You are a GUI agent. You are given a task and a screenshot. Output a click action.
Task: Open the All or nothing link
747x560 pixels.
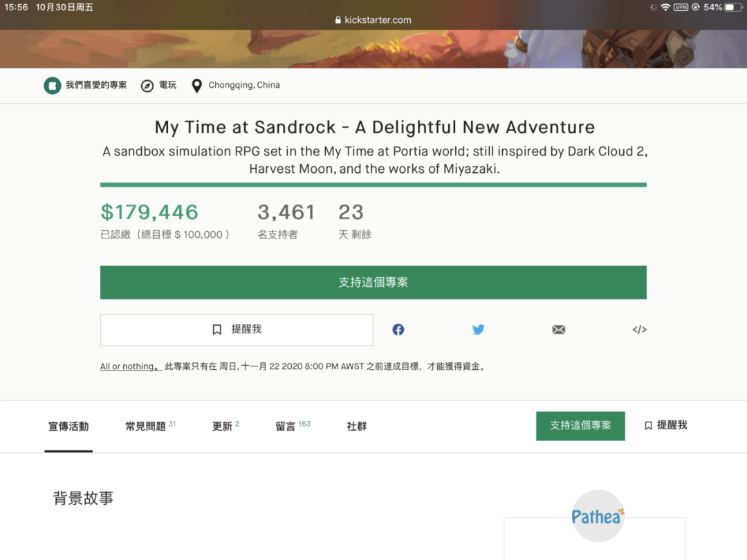point(130,367)
